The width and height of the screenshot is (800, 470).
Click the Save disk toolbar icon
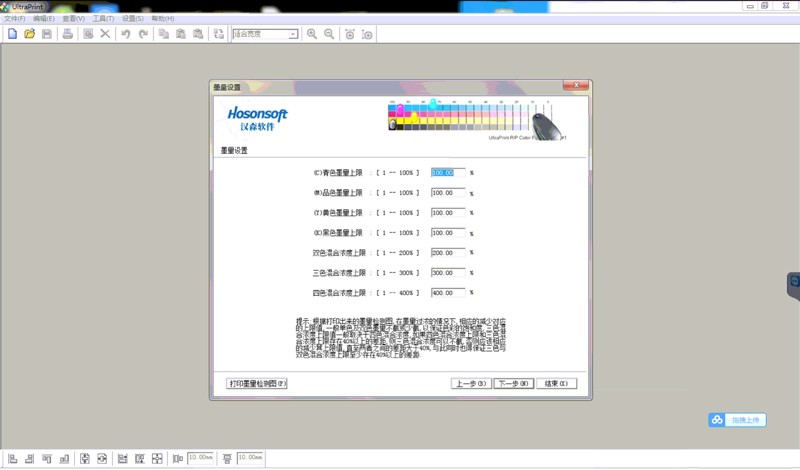pyautogui.click(x=47, y=34)
